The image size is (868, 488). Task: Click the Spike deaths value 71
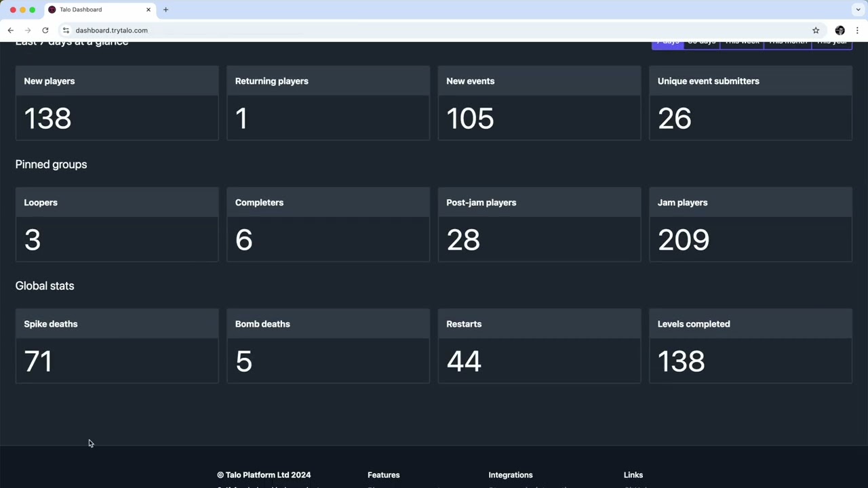(38, 361)
